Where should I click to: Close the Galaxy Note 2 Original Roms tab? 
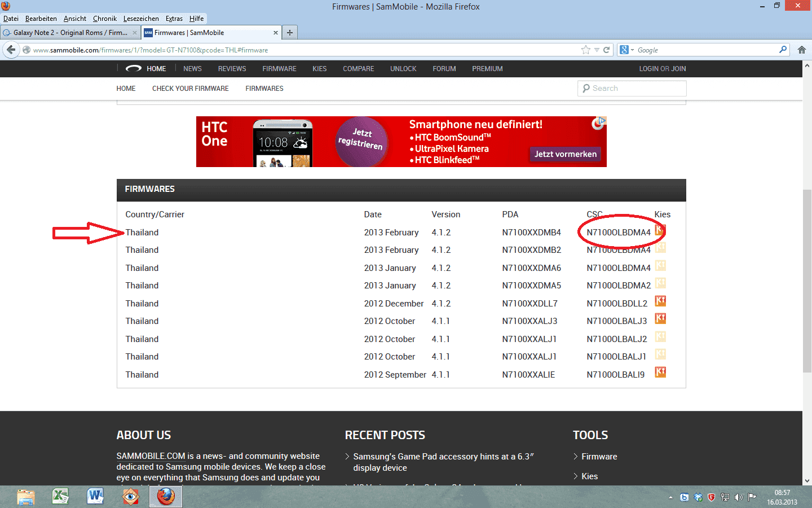coord(135,33)
